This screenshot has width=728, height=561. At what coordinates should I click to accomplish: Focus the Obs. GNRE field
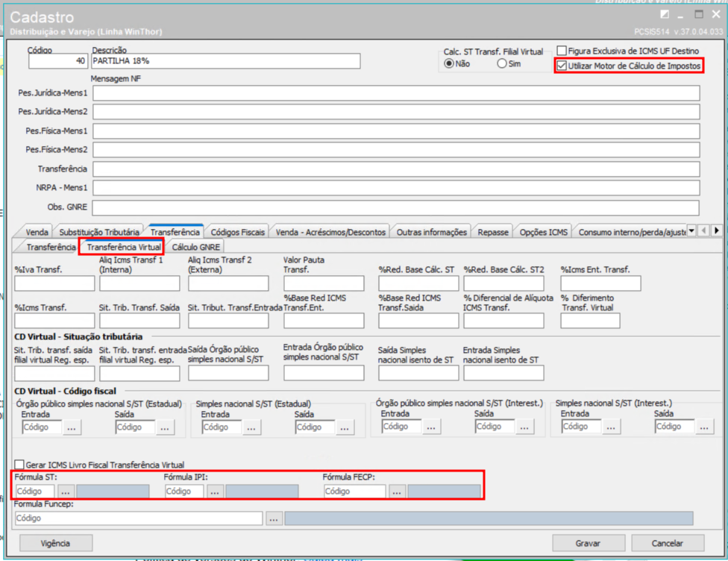(395, 207)
